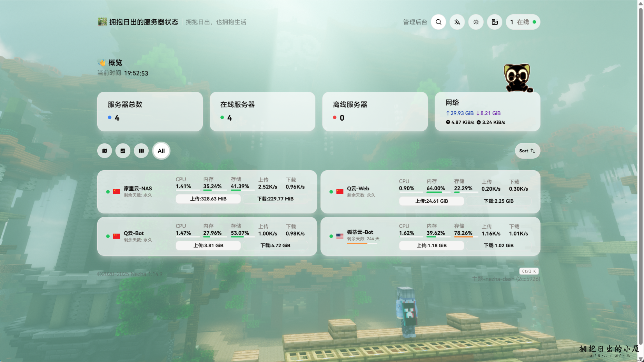Open the map view of servers
The height and width of the screenshot is (362, 644).
pyautogui.click(x=105, y=151)
